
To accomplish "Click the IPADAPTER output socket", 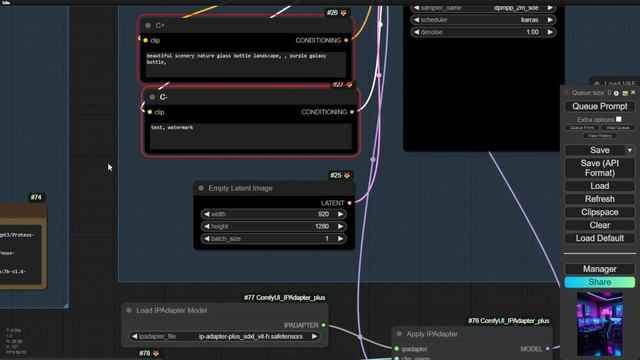I will coord(323,325).
